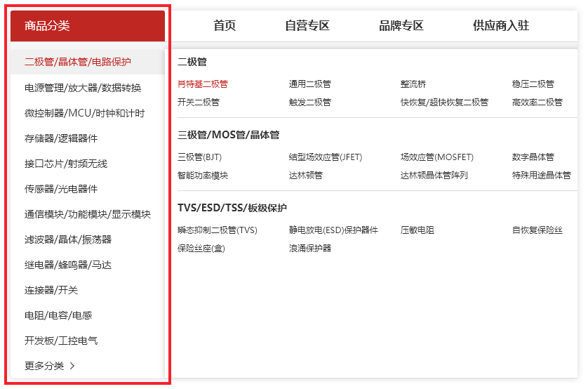Open 压敏电阻 link

coord(417,230)
